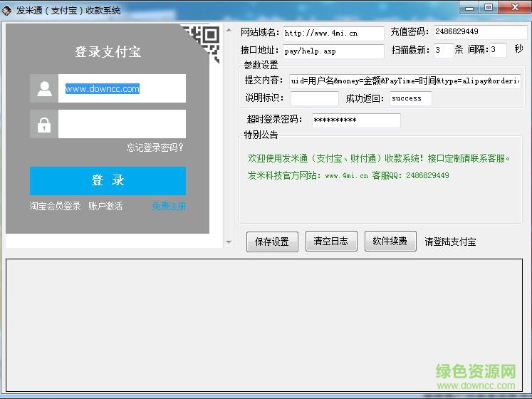
Task: Open the 免费注册 link
Action: coord(169,206)
